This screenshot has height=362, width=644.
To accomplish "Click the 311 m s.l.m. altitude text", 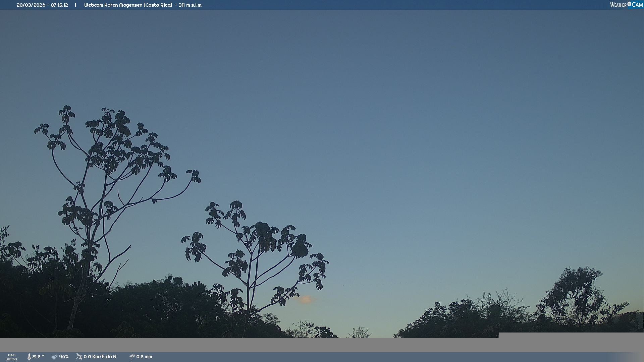I will [191, 5].
